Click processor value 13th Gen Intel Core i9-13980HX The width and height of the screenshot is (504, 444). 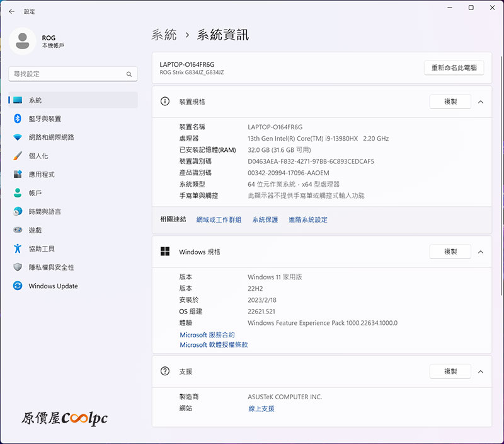pos(318,139)
